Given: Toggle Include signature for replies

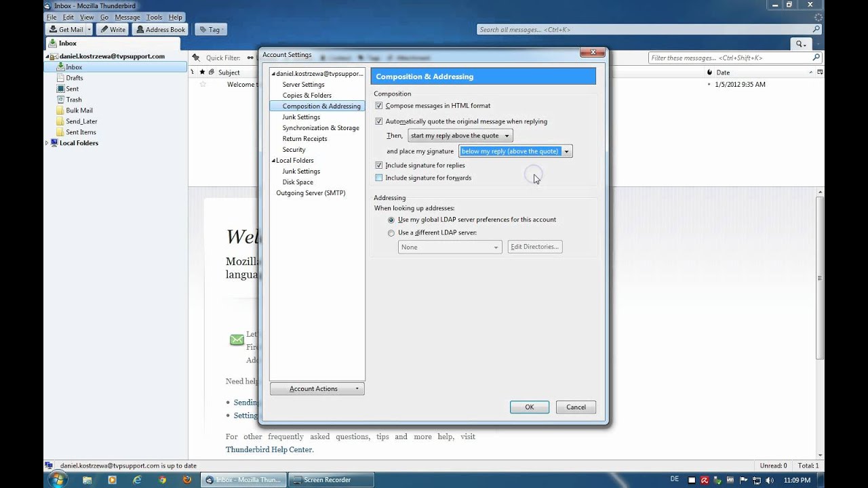Looking at the screenshot, I should pos(379,165).
